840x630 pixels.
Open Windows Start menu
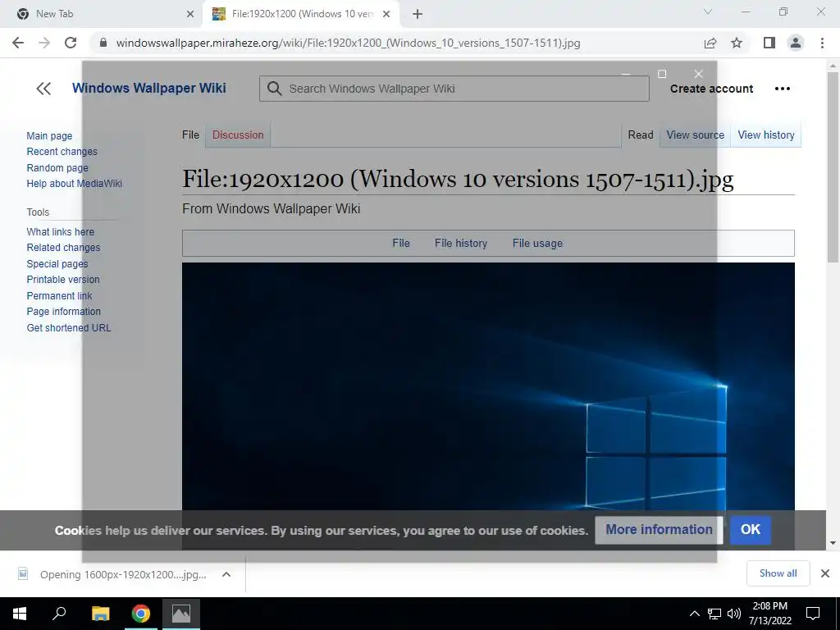pyautogui.click(x=20, y=614)
